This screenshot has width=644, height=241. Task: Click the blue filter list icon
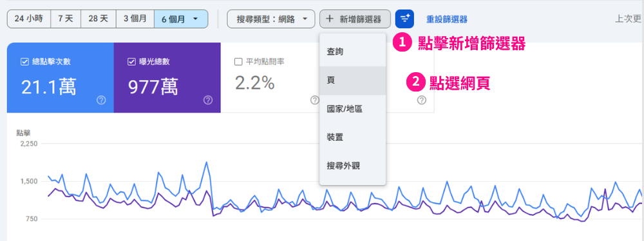click(404, 19)
